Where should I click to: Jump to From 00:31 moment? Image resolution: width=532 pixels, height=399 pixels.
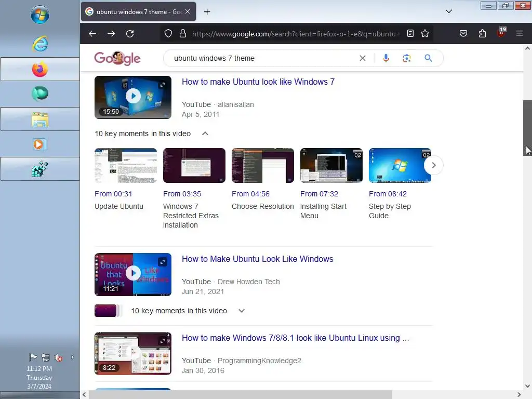click(x=113, y=194)
